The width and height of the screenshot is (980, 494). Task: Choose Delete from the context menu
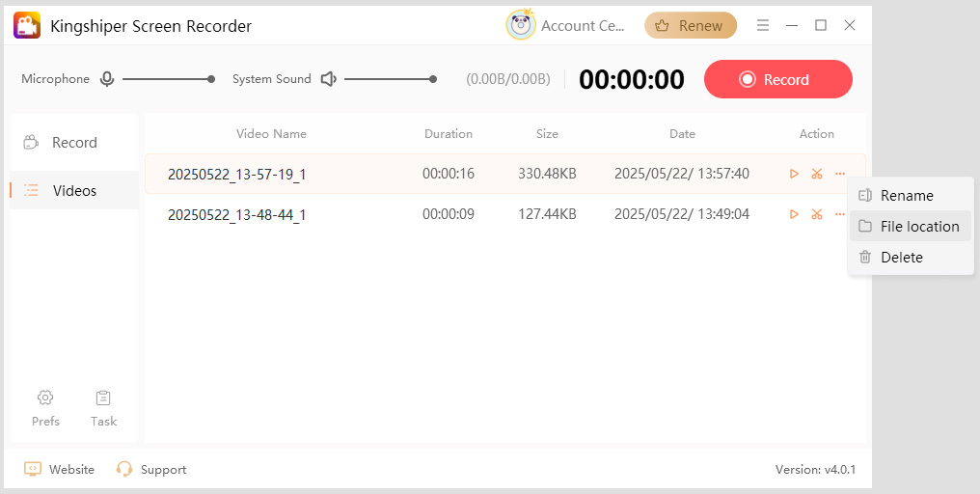click(911, 257)
